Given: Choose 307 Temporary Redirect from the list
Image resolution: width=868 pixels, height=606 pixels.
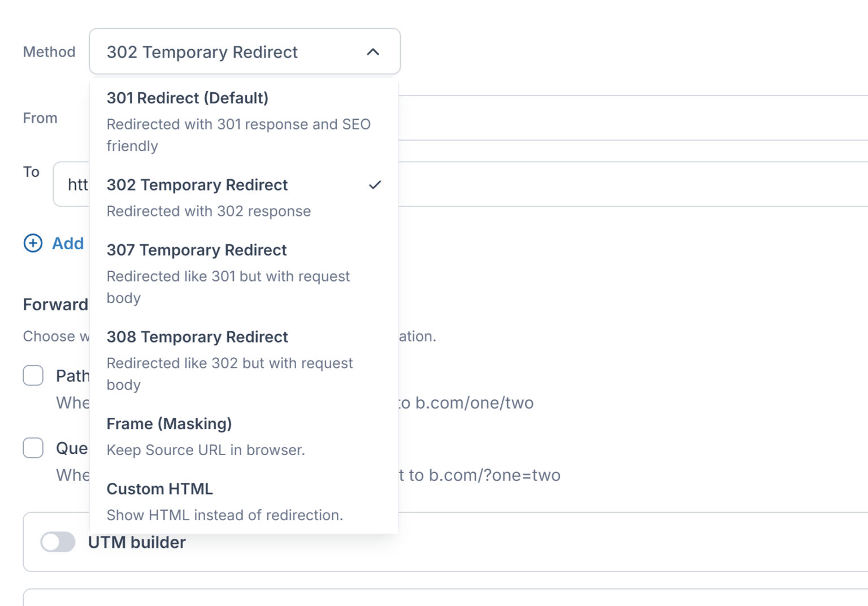Looking at the screenshot, I should (x=197, y=250).
